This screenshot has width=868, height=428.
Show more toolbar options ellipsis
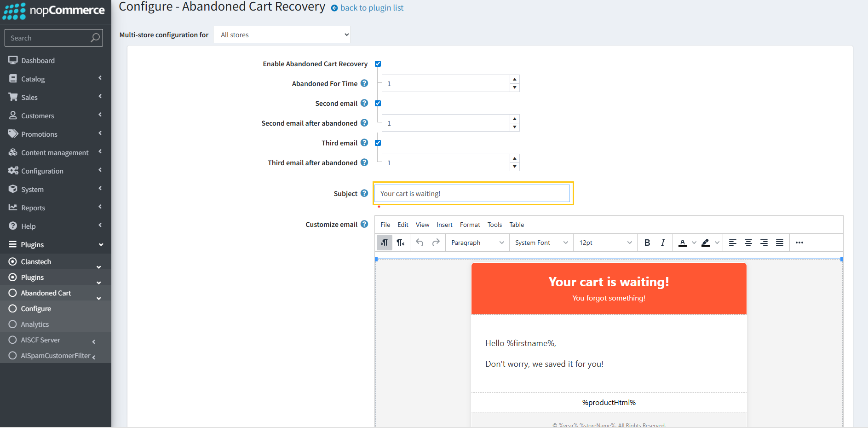pos(799,243)
